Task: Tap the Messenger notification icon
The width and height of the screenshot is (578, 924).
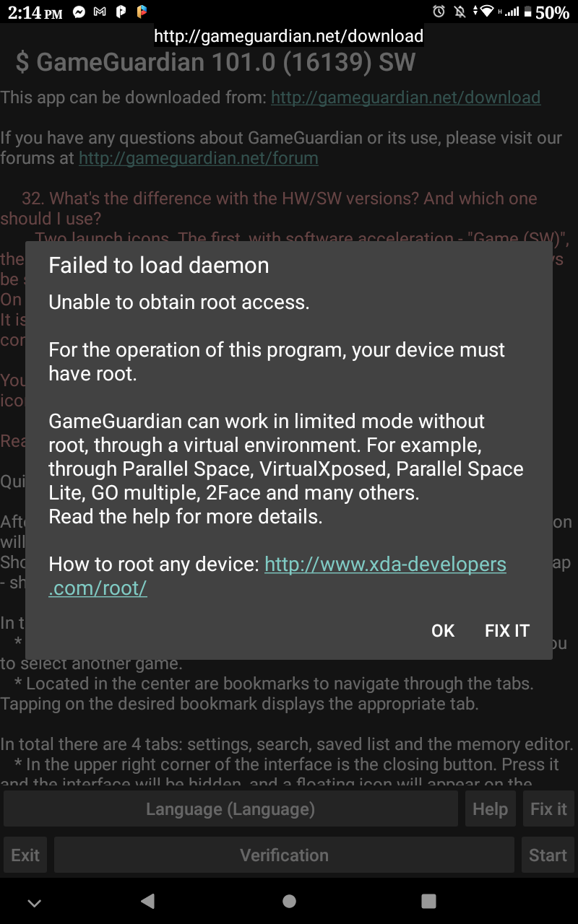Action: [79, 12]
